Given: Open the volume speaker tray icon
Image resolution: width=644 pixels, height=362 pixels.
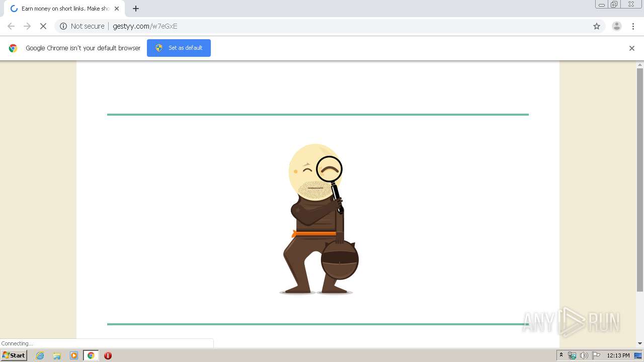Looking at the screenshot, I should (584, 355).
